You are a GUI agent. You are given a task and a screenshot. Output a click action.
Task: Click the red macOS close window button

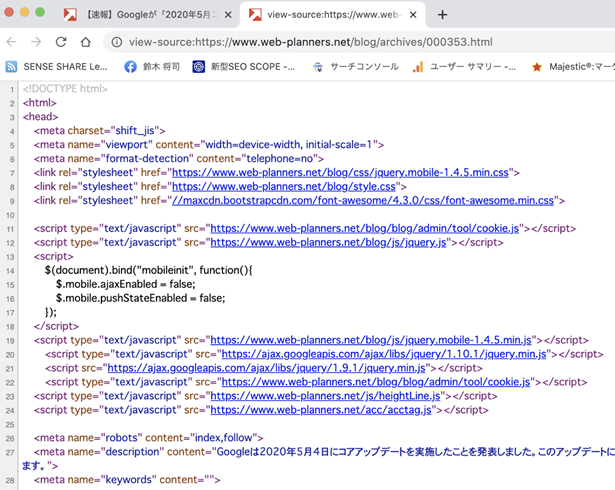[x=9, y=12]
